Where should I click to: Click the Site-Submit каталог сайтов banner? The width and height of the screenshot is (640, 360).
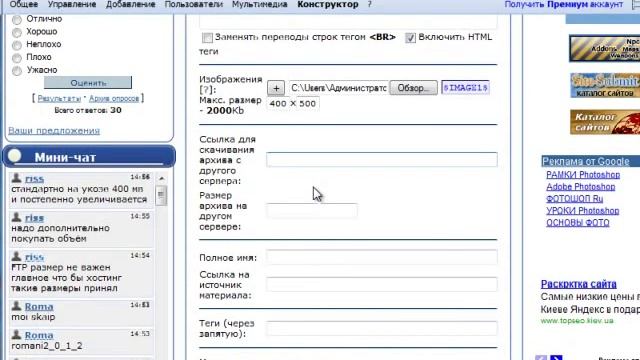605,85
